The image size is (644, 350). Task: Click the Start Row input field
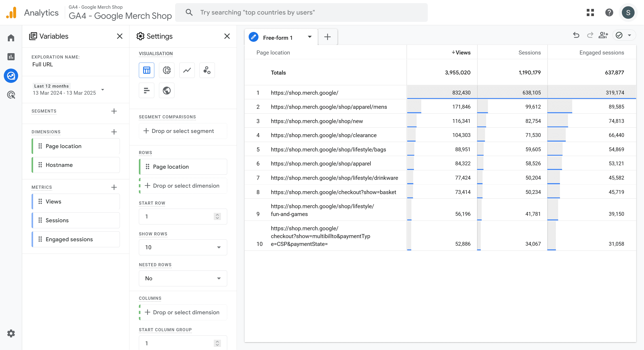(x=183, y=216)
